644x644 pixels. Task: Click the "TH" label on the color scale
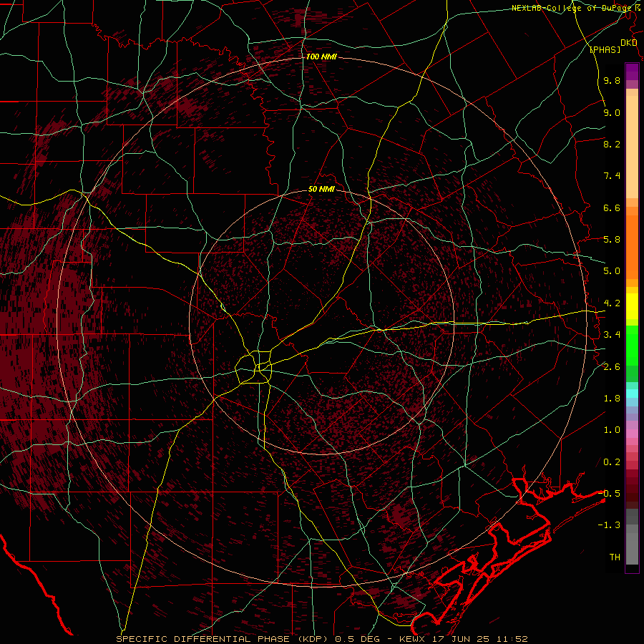(615, 557)
